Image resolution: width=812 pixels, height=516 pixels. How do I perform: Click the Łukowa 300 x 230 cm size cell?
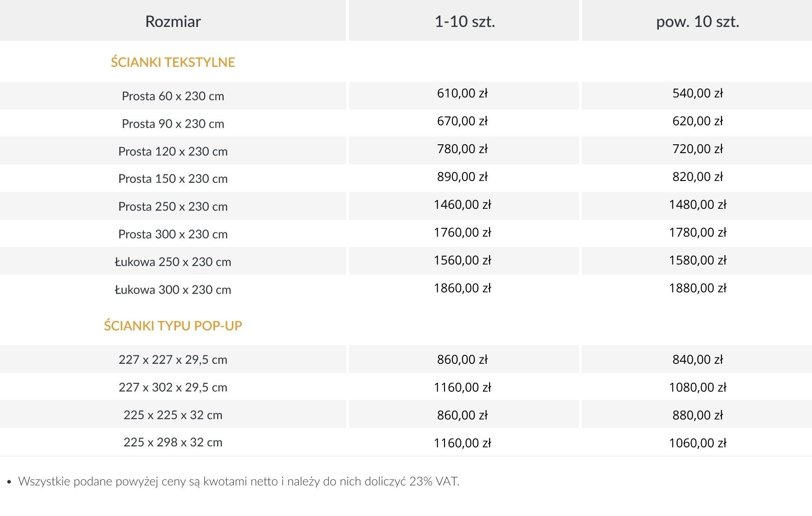point(173,290)
